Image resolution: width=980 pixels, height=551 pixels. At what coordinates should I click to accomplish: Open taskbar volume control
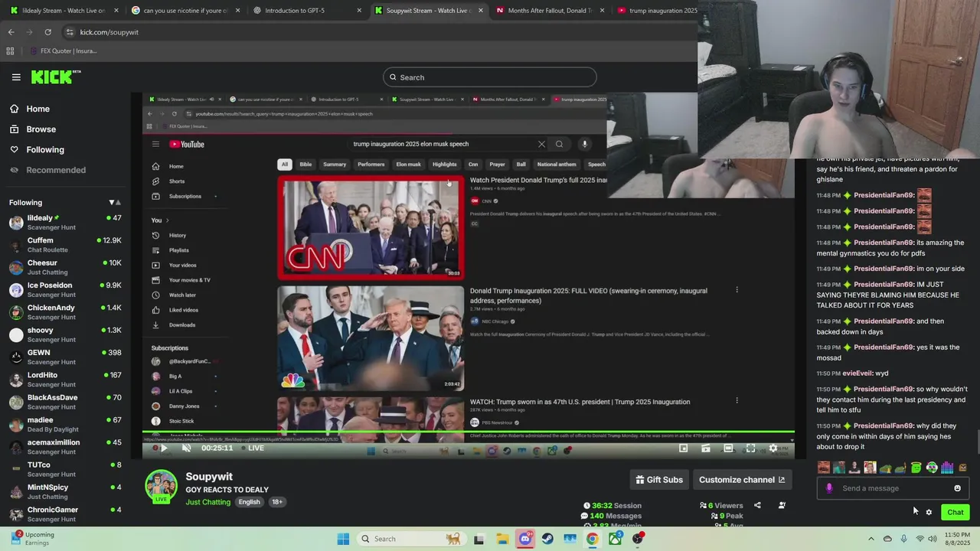point(933,539)
